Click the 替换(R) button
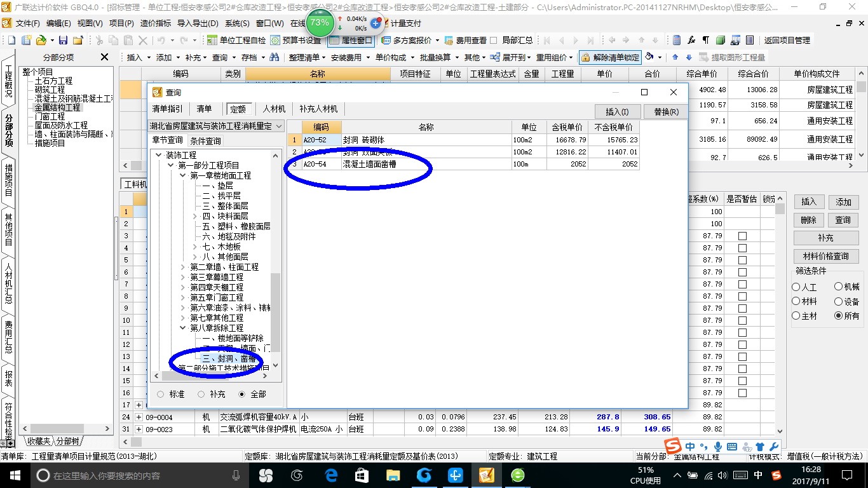The image size is (868, 488). point(665,112)
